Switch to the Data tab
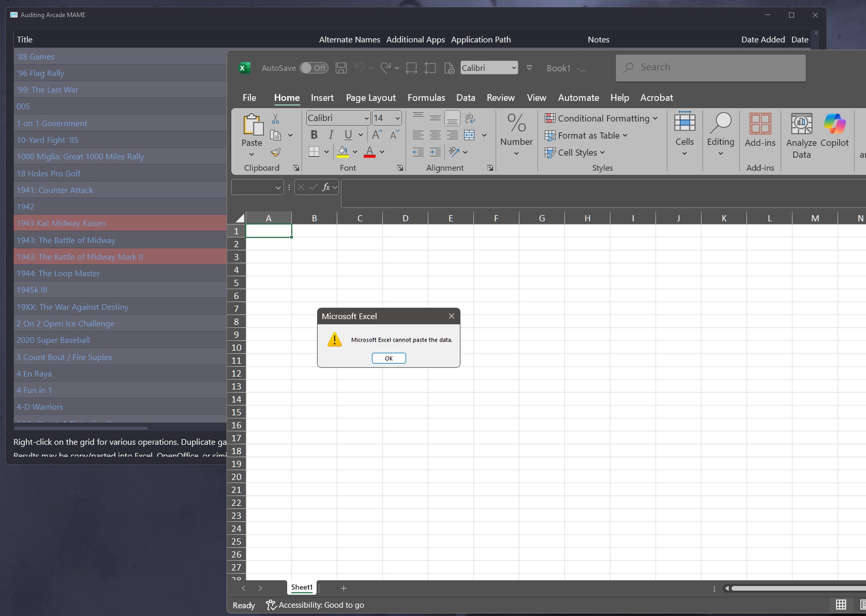The height and width of the screenshot is (616, 866). (465, 97)
